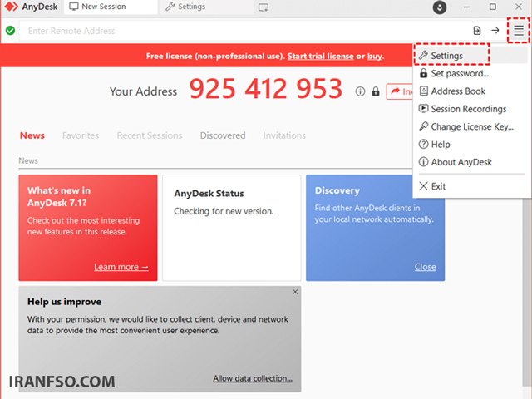Switch to the New Session tab
The height and width of the screenshot is (399, 532).
(111, 7)
